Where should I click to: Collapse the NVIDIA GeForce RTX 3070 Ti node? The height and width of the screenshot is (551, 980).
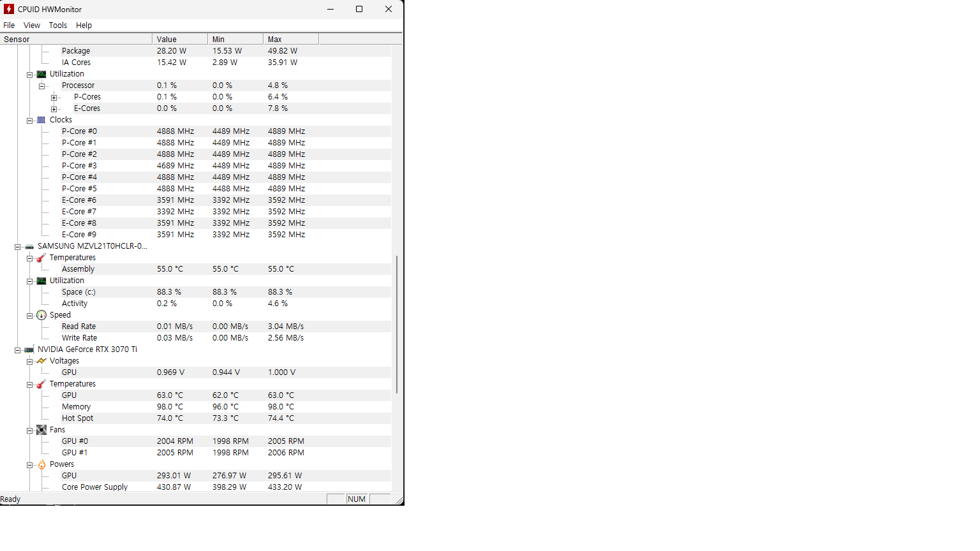tap(17, 350)
